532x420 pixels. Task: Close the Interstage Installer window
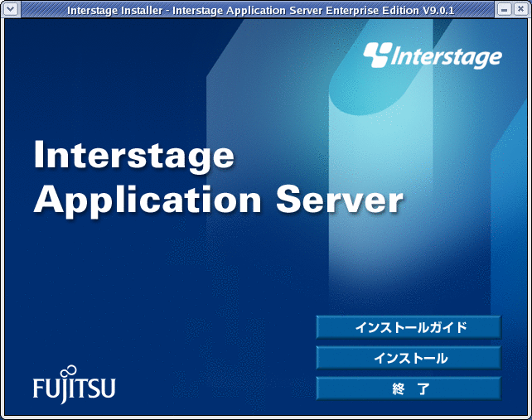pyautogui.click(x=520, y=9)
